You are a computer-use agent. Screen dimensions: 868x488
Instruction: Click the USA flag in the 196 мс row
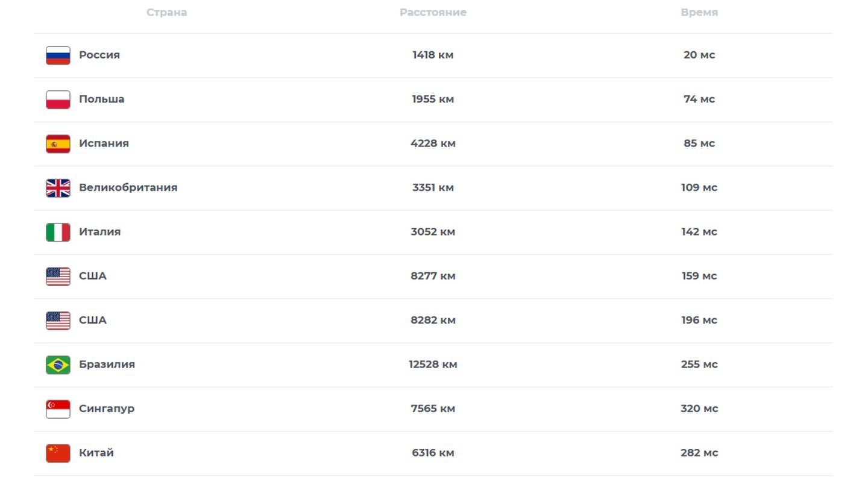tap(58, 321)
